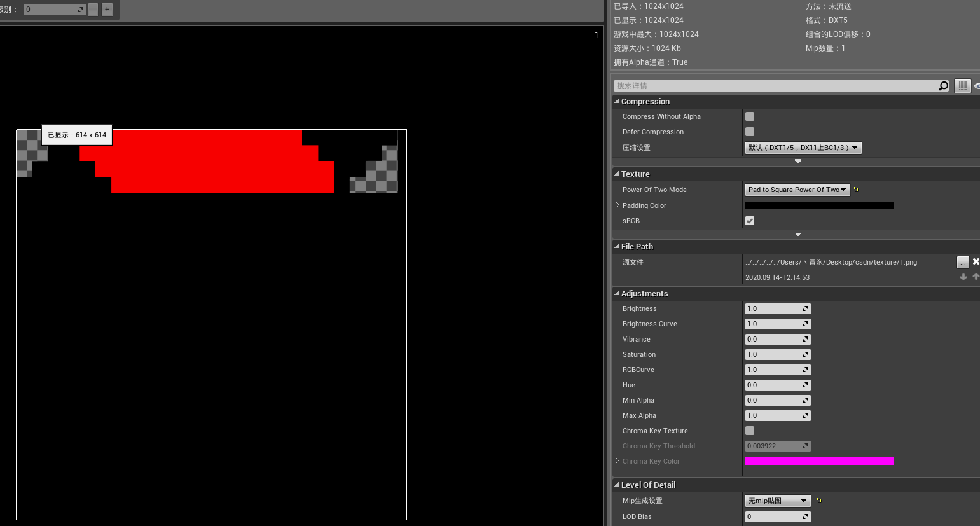Toggle the Defer Compression checkbox
The width and height of the screenshot is (980, 526).
[x=749, y=132]
